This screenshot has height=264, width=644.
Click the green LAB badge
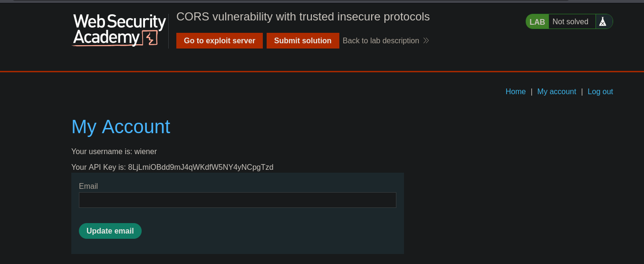(537, 22)
